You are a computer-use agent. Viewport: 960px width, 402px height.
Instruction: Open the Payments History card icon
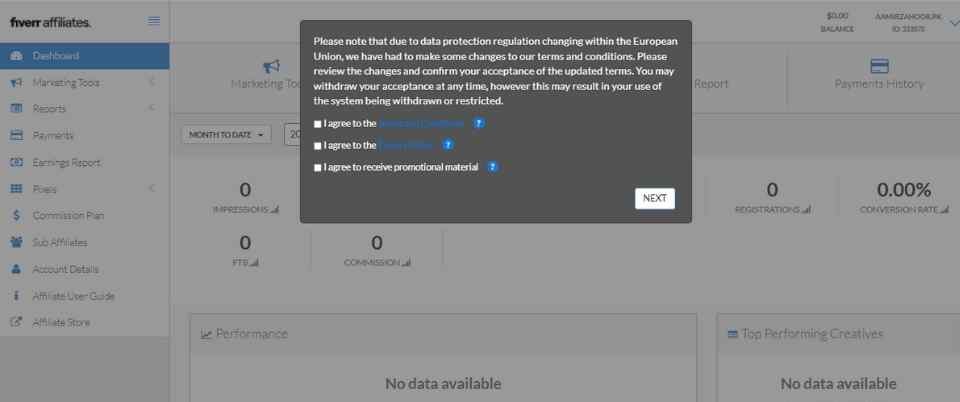pyautogui.click(x=879, y=66)
